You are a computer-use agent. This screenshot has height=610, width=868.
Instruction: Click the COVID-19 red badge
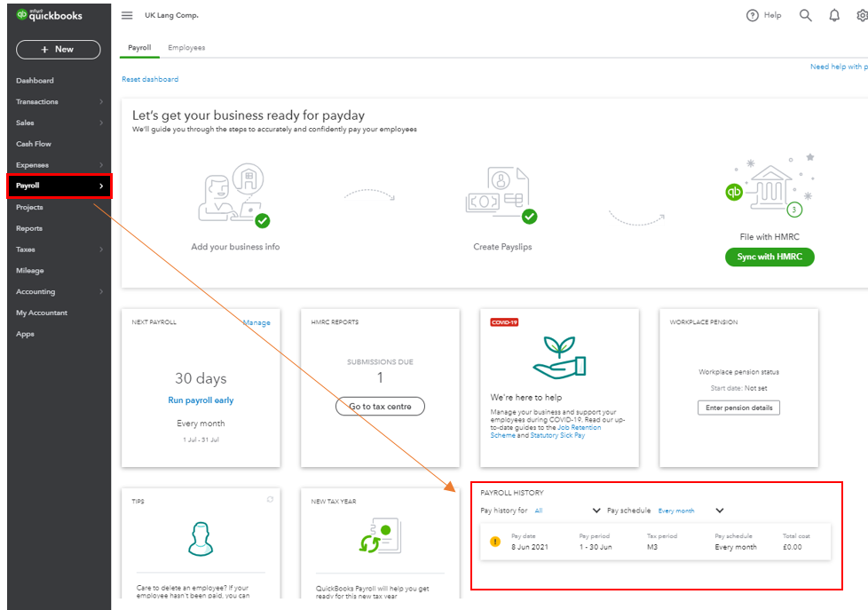504,322
